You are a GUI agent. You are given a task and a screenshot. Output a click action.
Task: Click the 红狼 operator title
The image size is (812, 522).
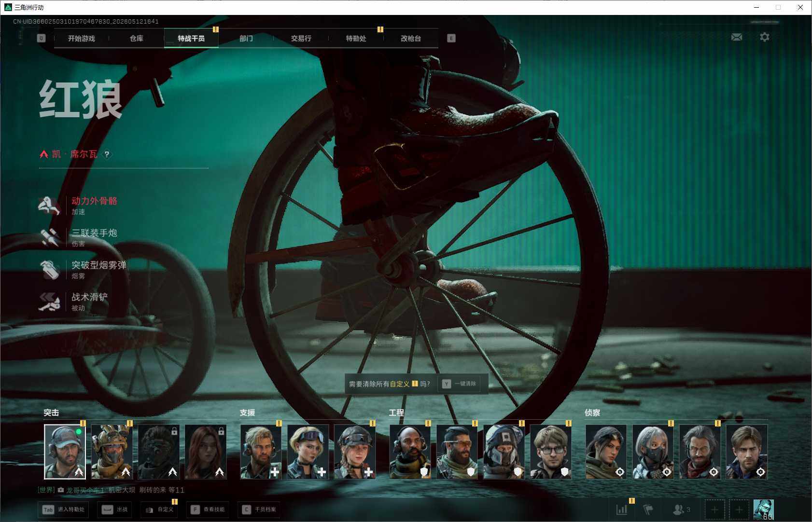(x=81, y=99)
